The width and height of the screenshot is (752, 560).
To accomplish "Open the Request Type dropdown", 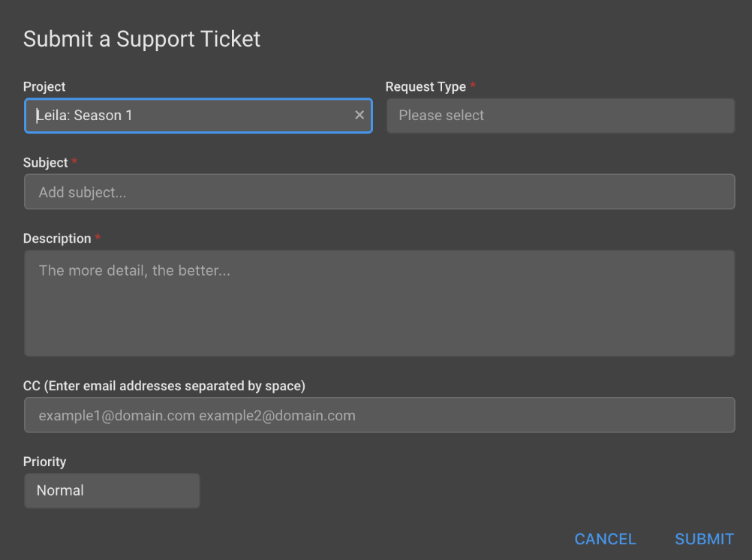I will point(560,116).
